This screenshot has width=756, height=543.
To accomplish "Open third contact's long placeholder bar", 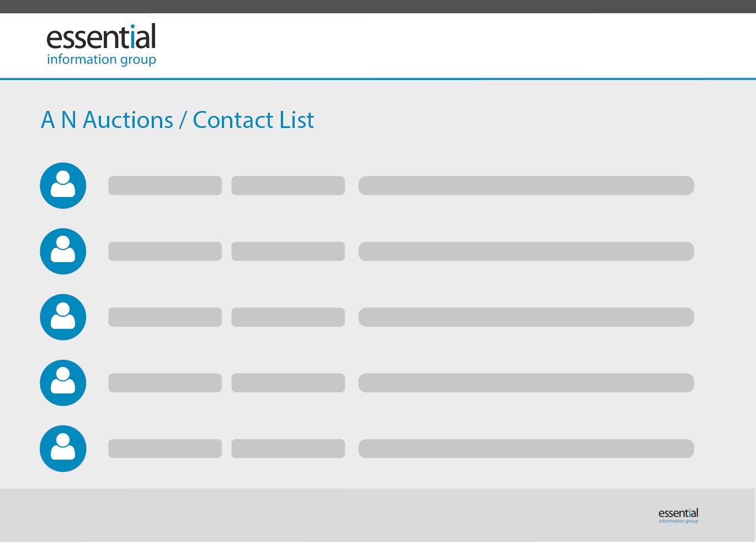I will click(x=526, y=317).
